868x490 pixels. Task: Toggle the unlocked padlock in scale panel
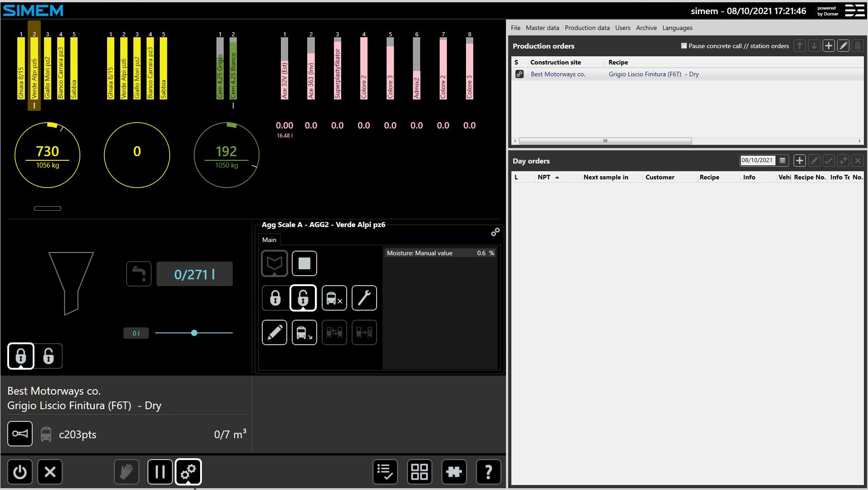click(303, 298)
